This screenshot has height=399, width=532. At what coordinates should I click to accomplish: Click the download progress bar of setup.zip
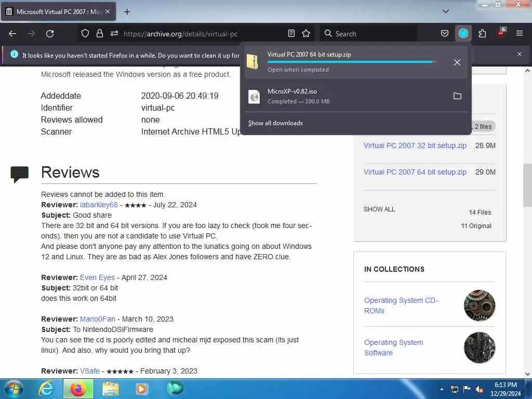pyautogui.click(x=352, y=62)
